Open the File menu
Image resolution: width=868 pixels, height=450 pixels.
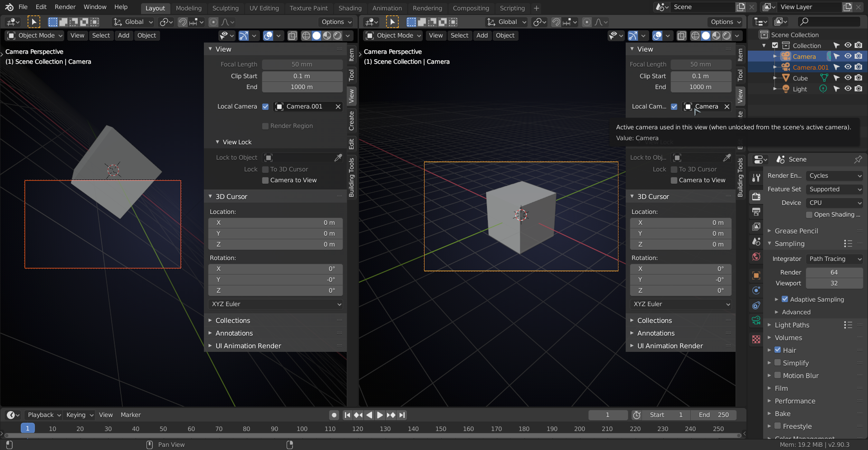click(x=23, y=7)
